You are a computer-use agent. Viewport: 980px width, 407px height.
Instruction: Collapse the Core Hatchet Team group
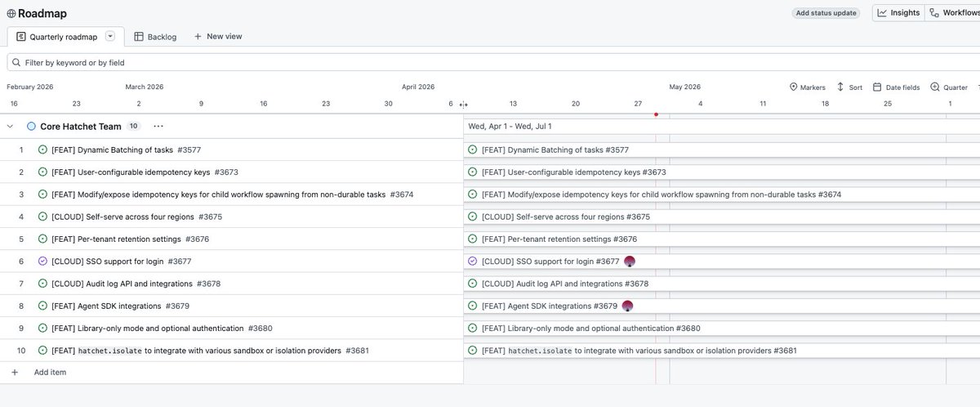(x=11, y=127)
